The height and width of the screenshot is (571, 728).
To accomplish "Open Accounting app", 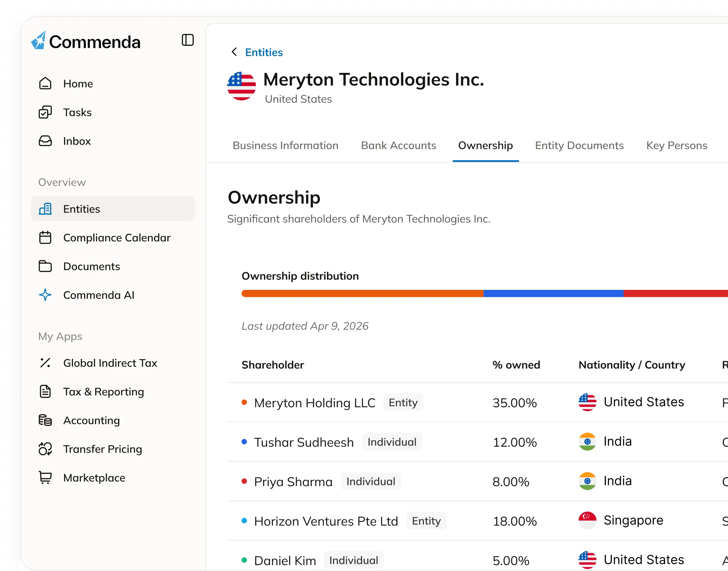I will [113, 420].
